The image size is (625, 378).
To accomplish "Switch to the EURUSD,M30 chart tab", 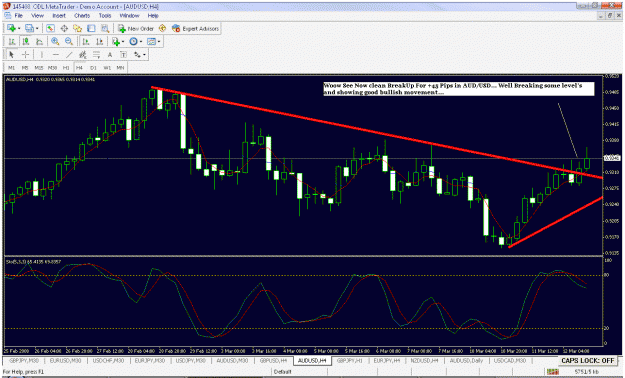I will pyautogui.click(x=65, y=360).
